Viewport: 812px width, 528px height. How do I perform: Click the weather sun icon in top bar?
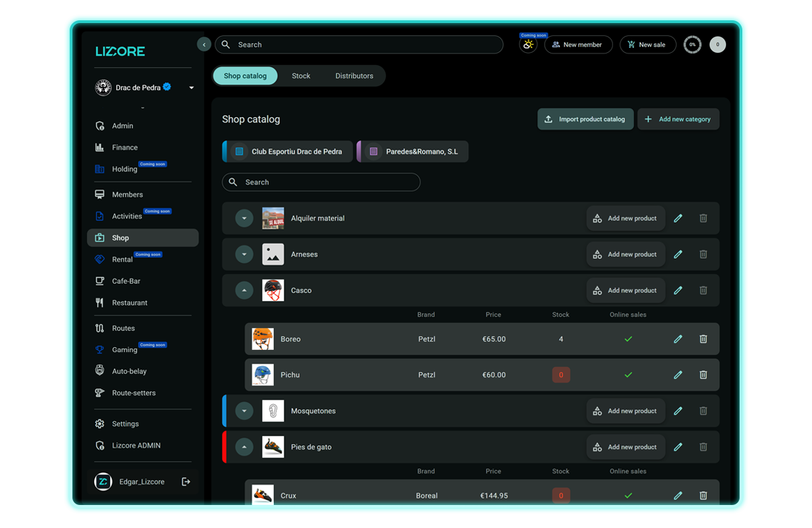528,45
